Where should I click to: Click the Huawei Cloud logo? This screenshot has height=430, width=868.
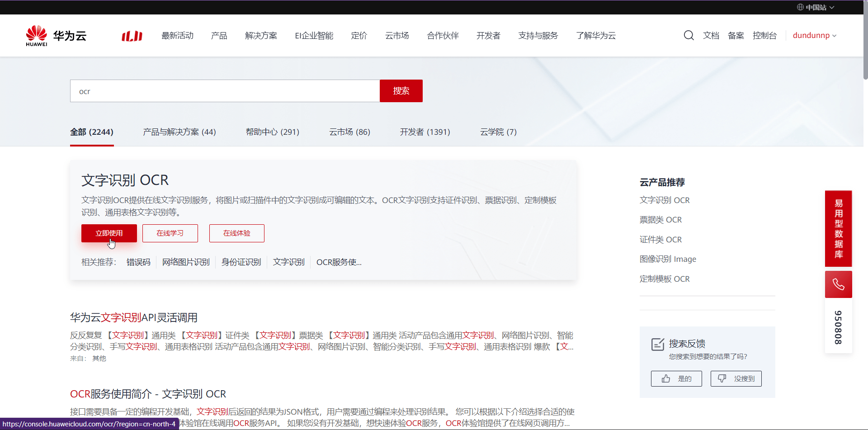(56, 36)
